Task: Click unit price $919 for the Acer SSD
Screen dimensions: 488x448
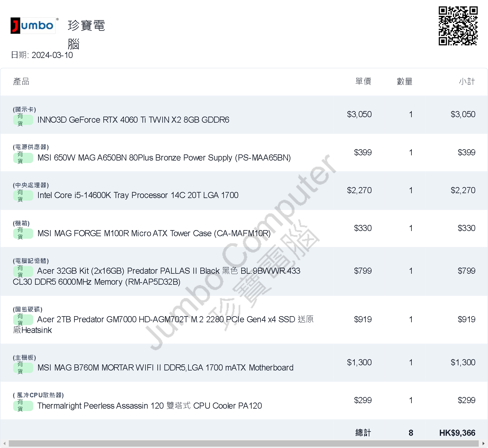Action: coord(363,319)
